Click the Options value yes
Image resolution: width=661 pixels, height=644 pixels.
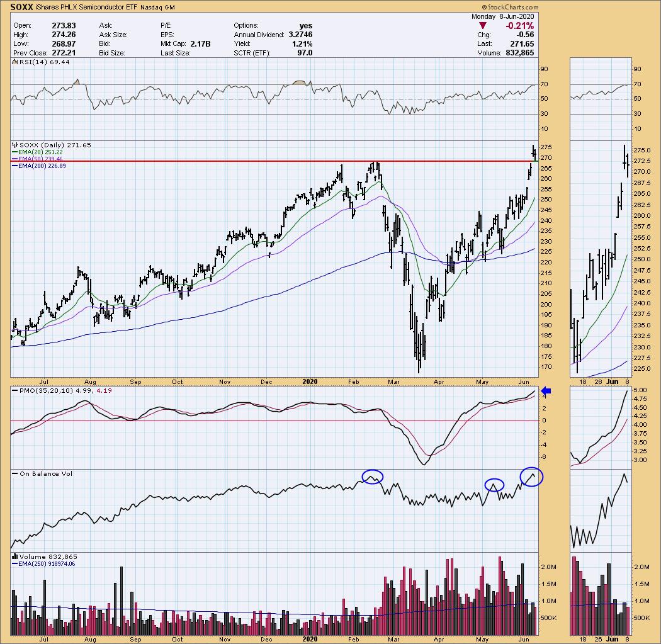pos(305,25)
